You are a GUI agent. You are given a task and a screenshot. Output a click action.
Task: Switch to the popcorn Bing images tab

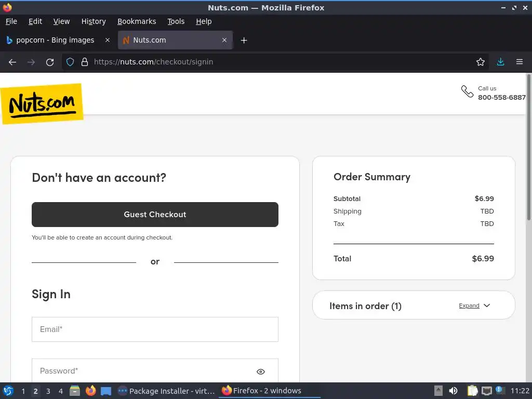pyautogui.click(x=55, y=40)
